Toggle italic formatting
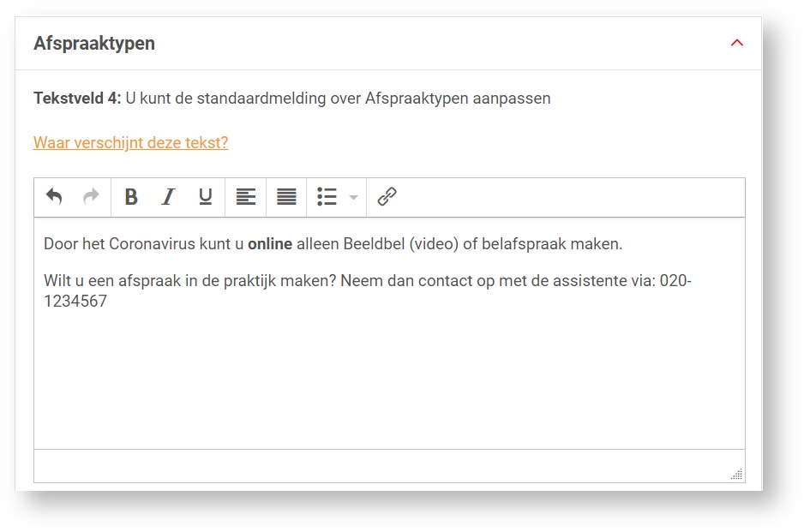 click(168, 197)
